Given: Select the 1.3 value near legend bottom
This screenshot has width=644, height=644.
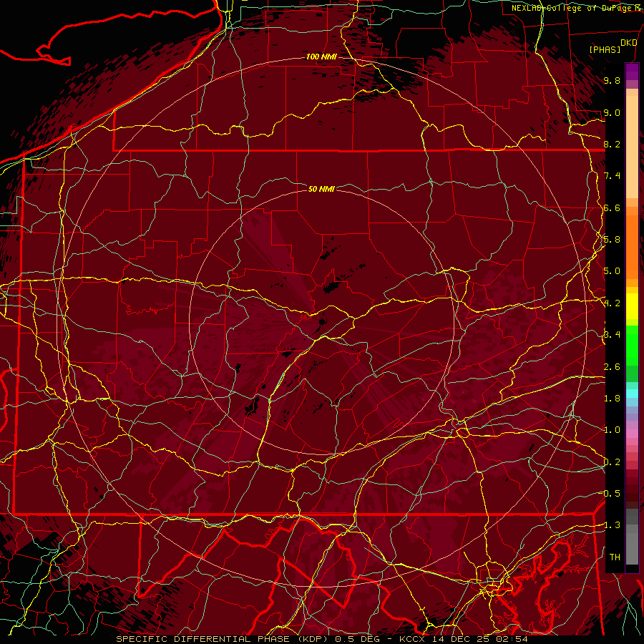Looking at the screenshot, I should coord(612,525).
